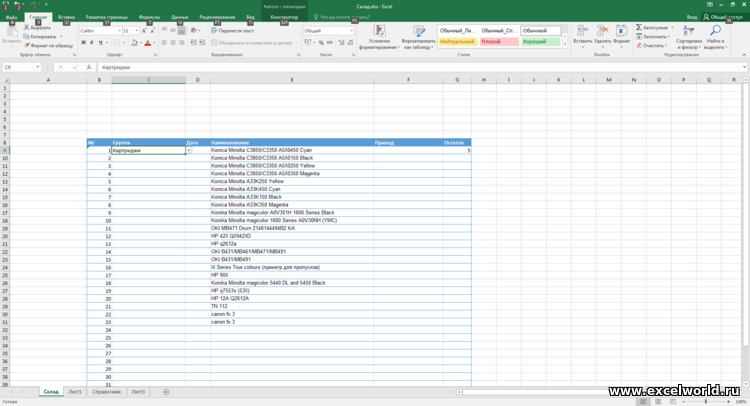Activate Format Painter (Формат по образцу)
Screen dimensions: 750x406
click(48, 45)
